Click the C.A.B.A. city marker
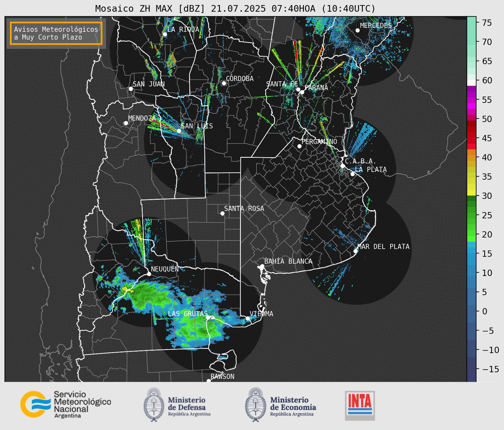The image size is (504, 430). [343, 166]
